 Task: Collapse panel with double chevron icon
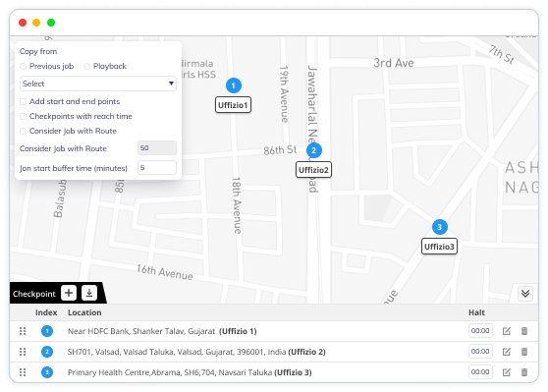coord(525,294)
